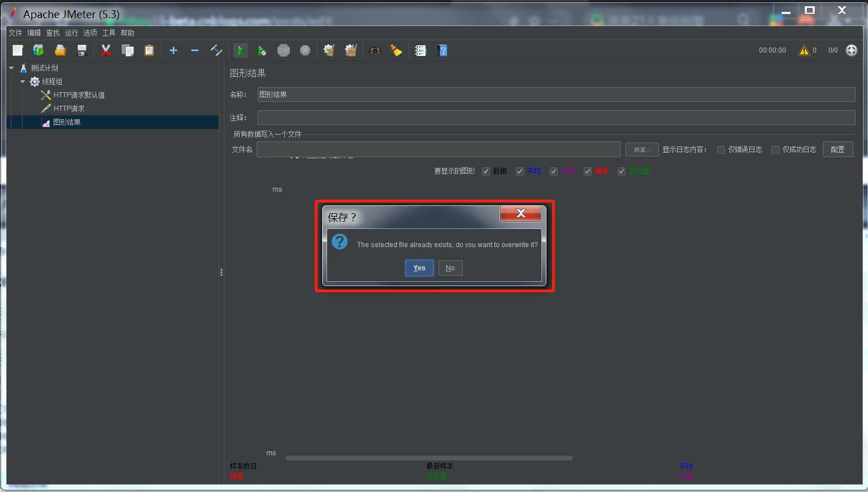Open the Templates icon in toolbar
Image resolution: width=868 pixels, height=492 pixels.
(38, 50)
